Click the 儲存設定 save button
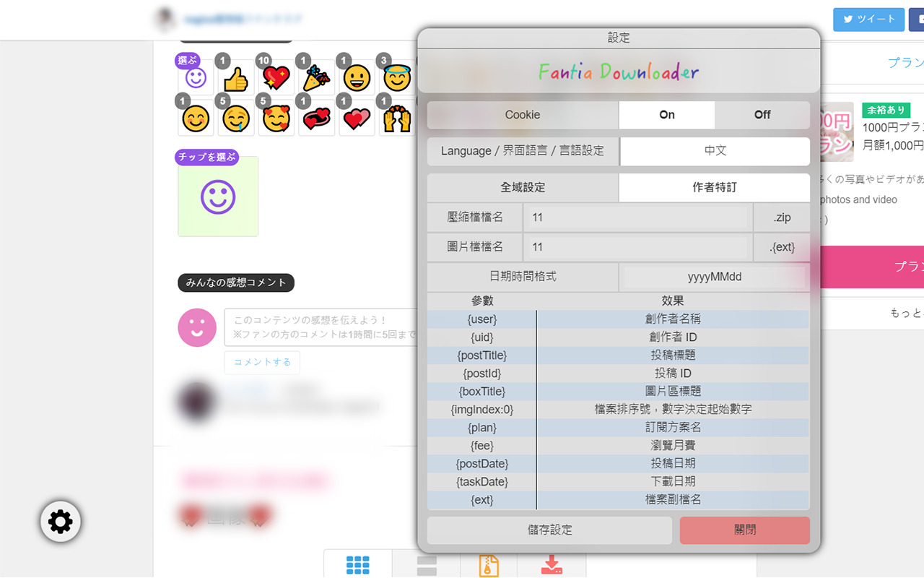Screen dimensions: 924x578 click(550, 530)
